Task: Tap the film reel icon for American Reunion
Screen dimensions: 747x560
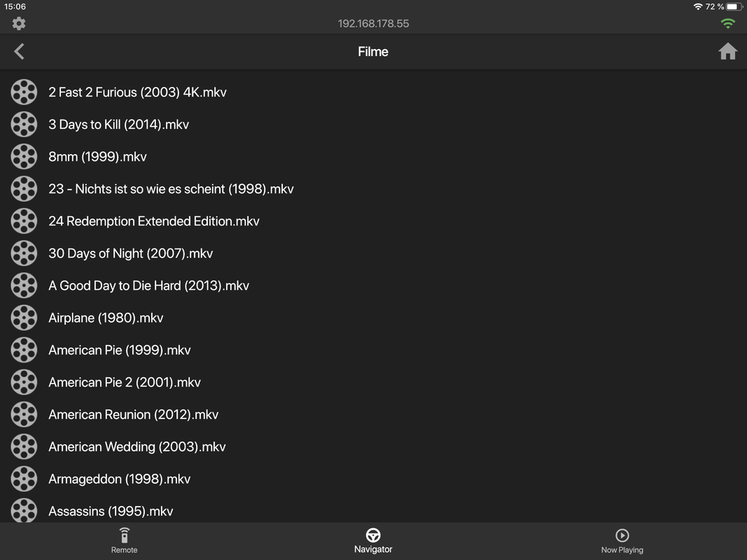Action: 24,414
